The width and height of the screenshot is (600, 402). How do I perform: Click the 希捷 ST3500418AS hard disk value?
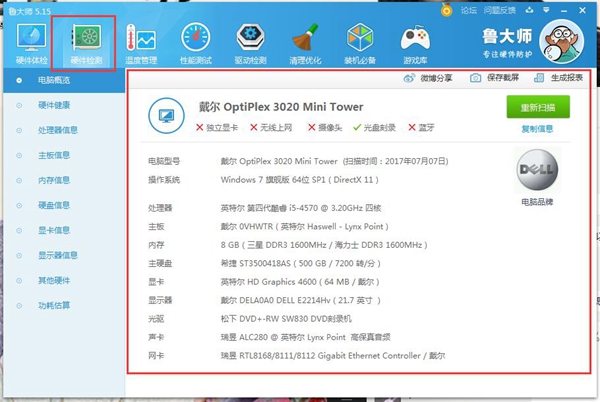coord(300,264)
